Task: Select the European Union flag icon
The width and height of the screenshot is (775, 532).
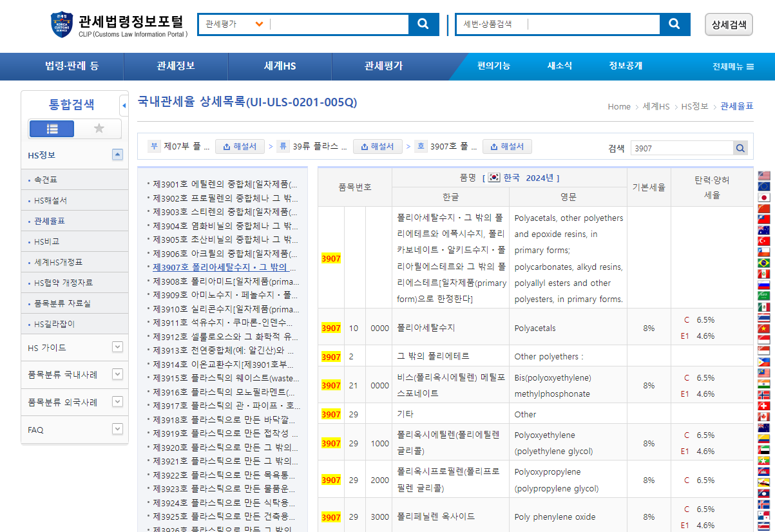Action: [x=764, y=187]
